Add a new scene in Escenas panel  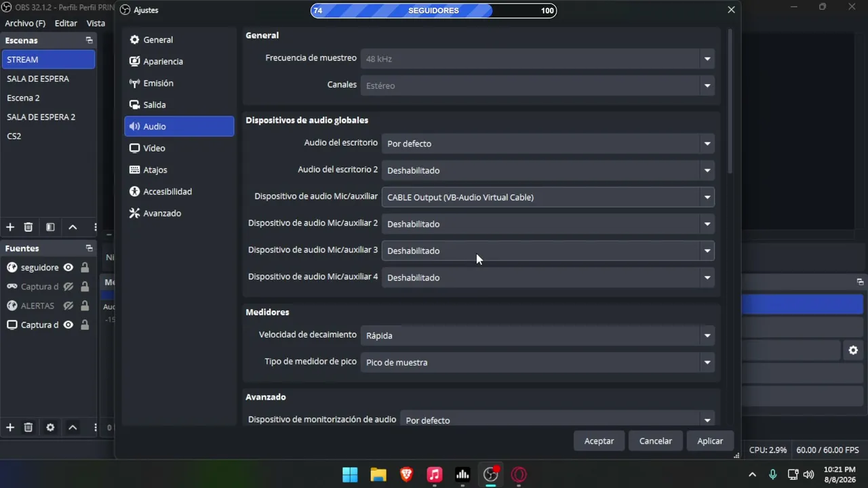point(10,227)
